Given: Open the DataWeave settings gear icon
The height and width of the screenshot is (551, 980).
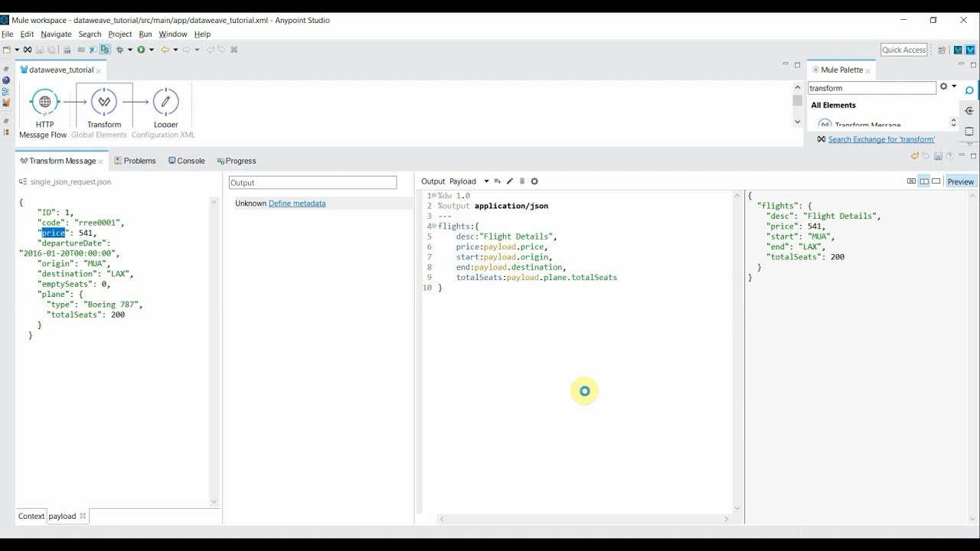Looking at the screenshot, I should [x=534, y=181].
